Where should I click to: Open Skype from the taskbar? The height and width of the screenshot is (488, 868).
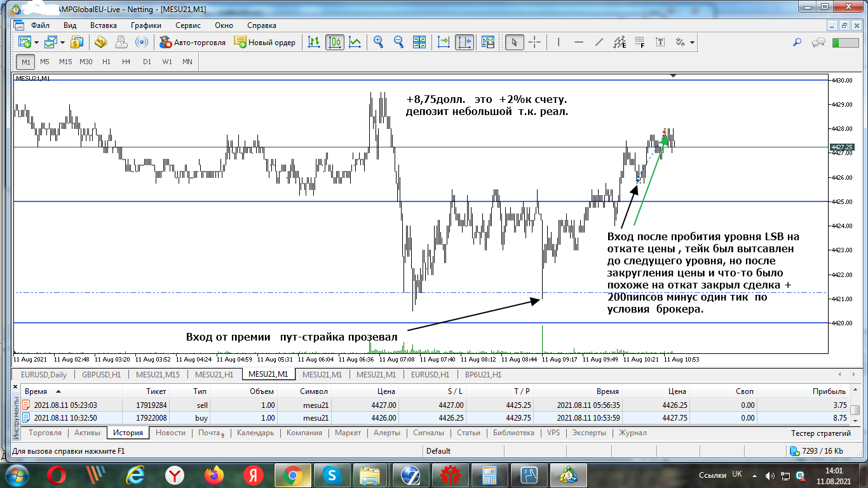coord(332,475)
